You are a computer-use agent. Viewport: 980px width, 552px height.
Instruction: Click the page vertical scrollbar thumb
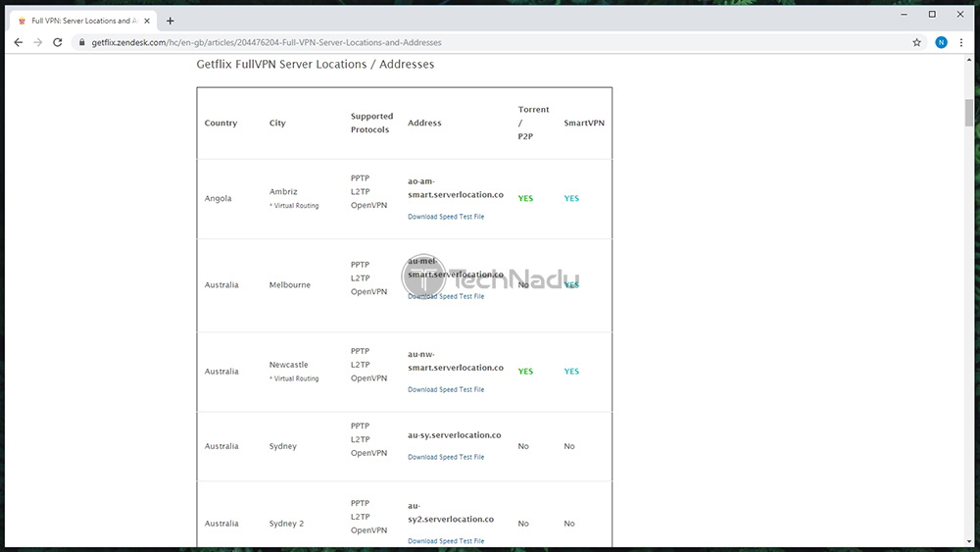(x=969, y=113)
